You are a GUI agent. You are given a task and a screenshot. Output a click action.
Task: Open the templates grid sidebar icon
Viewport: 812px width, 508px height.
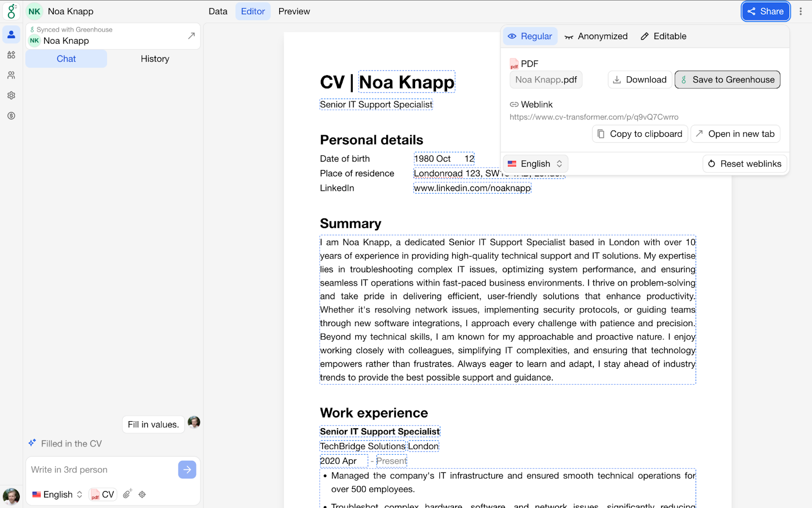[11, 55]
